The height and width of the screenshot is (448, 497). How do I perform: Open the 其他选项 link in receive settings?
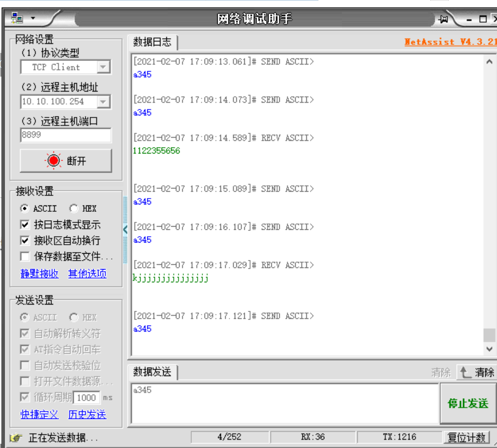[87, 273]
